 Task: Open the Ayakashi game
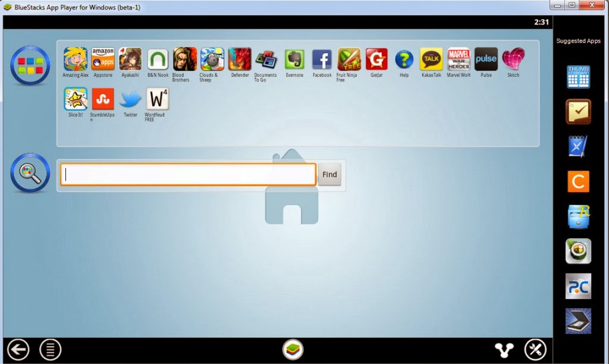pos(130,59)
